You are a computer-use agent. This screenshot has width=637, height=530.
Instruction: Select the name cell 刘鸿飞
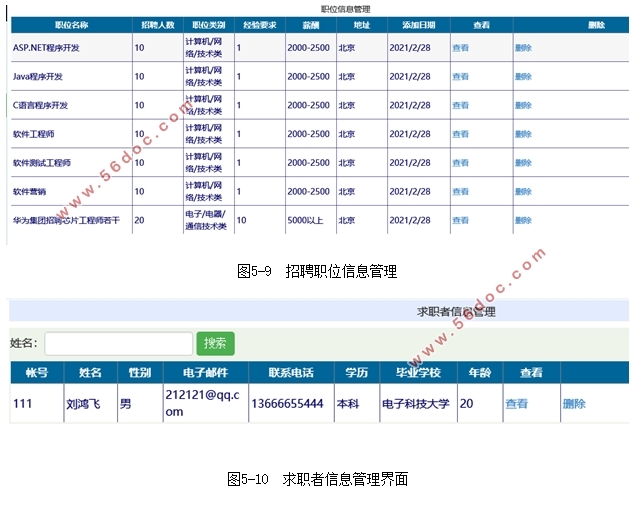90,404
